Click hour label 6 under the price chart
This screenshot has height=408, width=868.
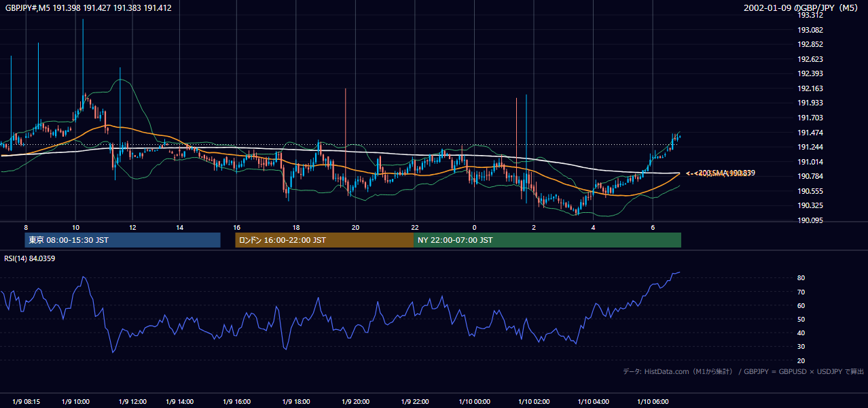(653, 227)
